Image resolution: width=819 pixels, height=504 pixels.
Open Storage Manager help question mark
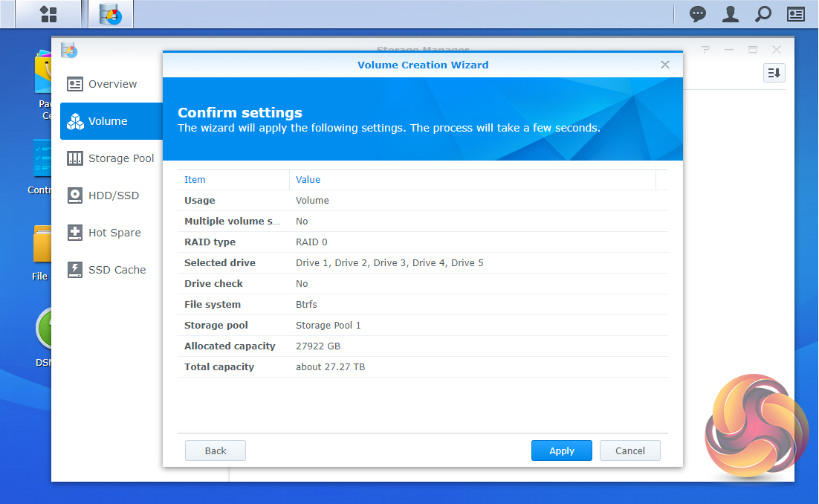tap(705, 50)
